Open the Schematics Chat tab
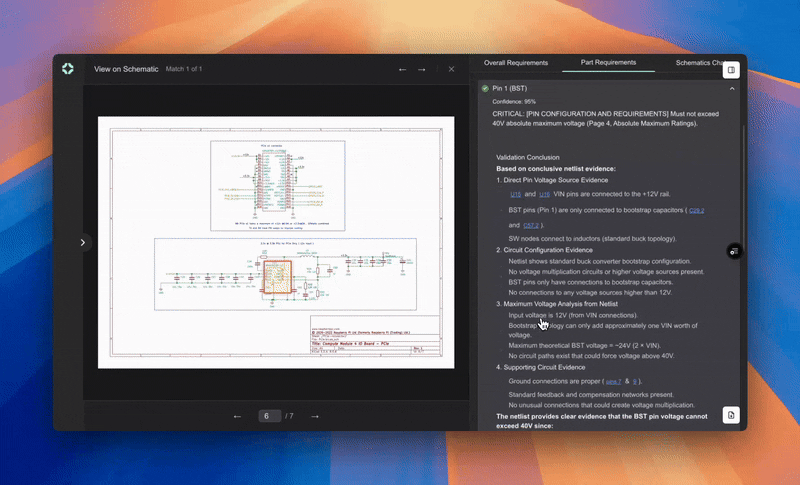 pos(699,63)
